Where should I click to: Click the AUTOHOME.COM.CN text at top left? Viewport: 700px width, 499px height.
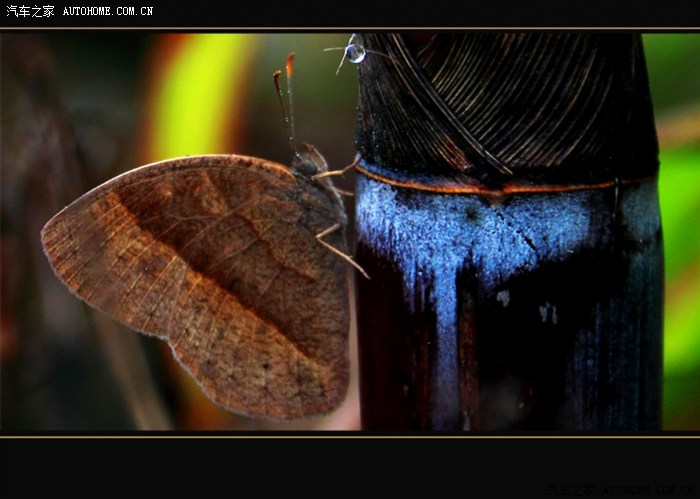click(x=108, y=11)
